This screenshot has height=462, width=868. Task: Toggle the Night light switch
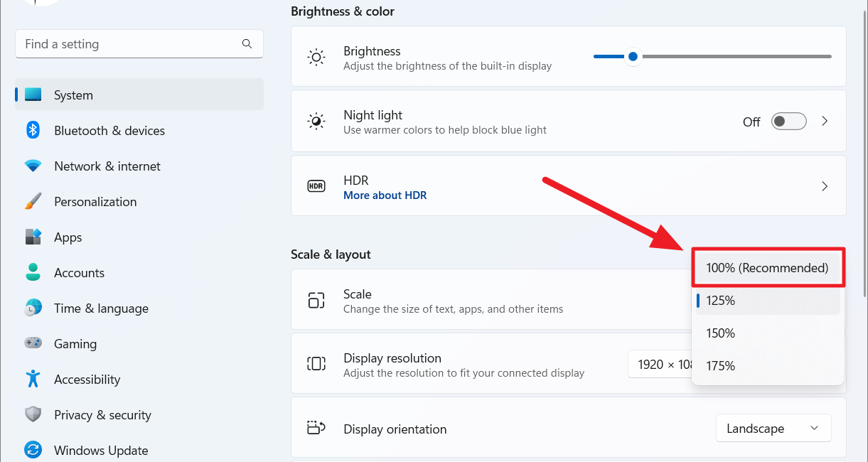pyautogui.click(x=789, y=122)
